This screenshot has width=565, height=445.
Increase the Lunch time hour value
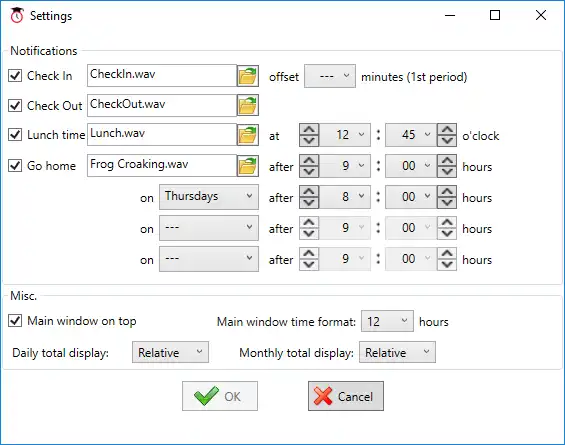(x=309, y=129)
